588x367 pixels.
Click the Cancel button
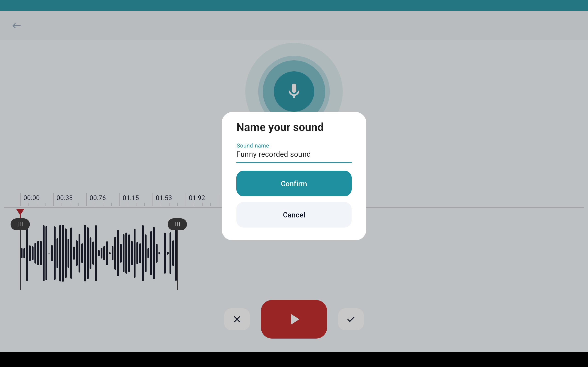coord(294,215)
